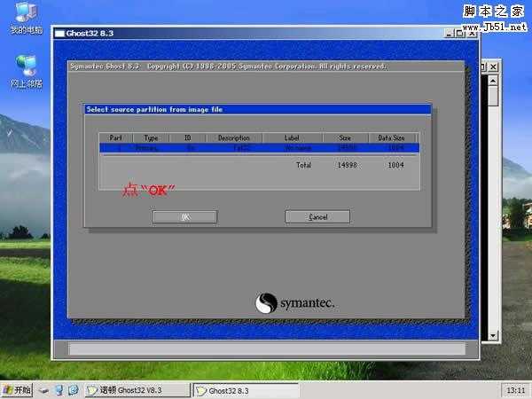The width and height of the screenshot is (532, 399).
Task: Switch to Ghost32 8.3 taskbar item
Action: pyautogui.click(x=246, y=390)
